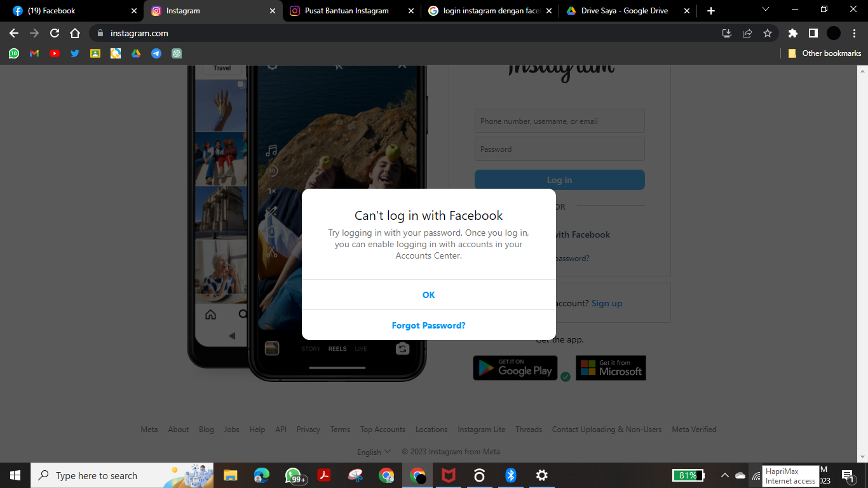Bookmark this tab with the star icon
The height and width of the screenshot is (488, 868).
tap(768, 33)
